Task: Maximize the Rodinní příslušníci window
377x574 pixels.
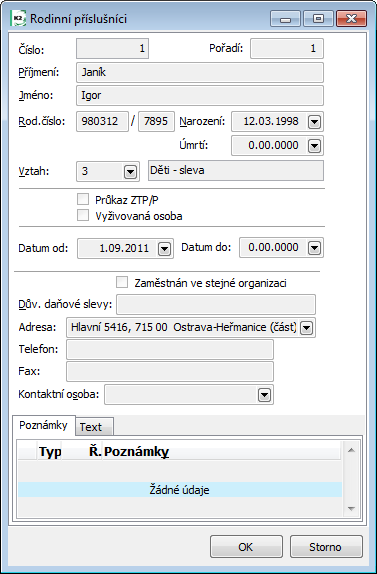Action: (318, 19)
